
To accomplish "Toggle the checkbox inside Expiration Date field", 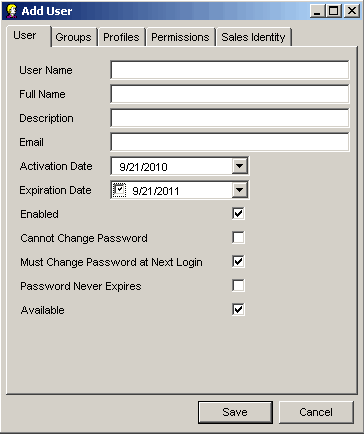I will (x=119, y=190).
